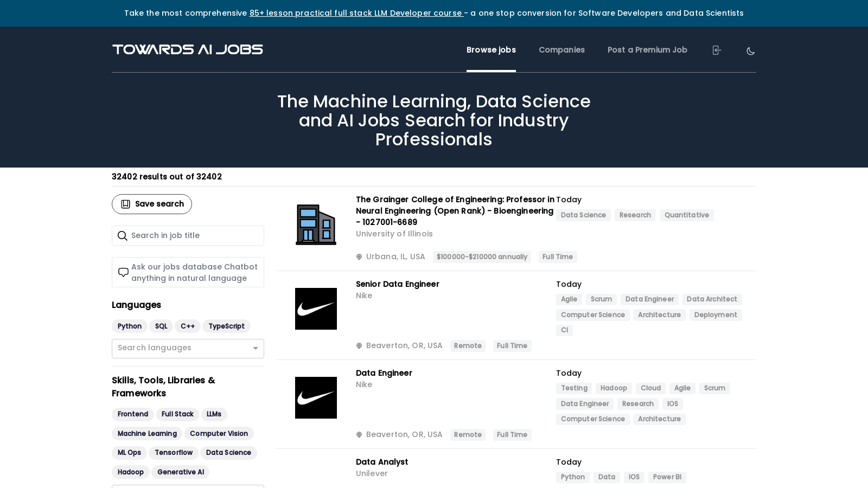This screenshot has height=488, width=868.
Task: Select the Computer Vision skill chip
Action: tap(219, 433)
